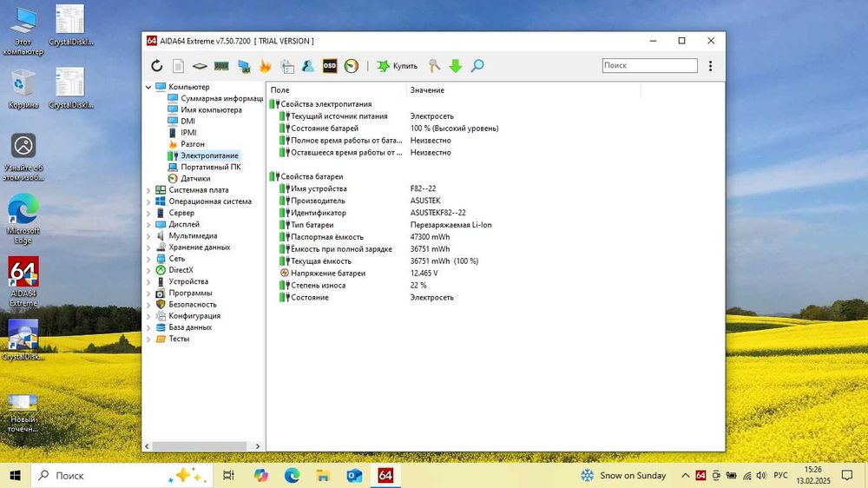Select the DMI tree item
Screen dimensions: 868x488
[187, 122]
